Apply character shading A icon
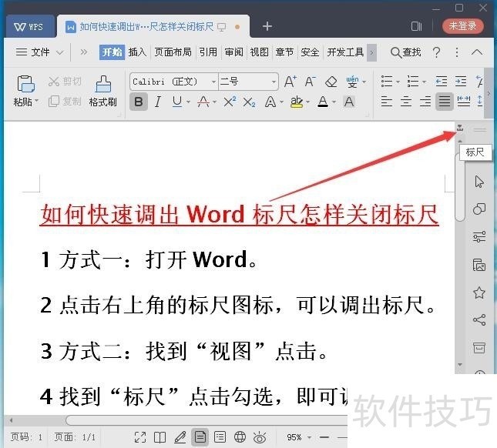497x448 pixels. click(x=349, y=102)
